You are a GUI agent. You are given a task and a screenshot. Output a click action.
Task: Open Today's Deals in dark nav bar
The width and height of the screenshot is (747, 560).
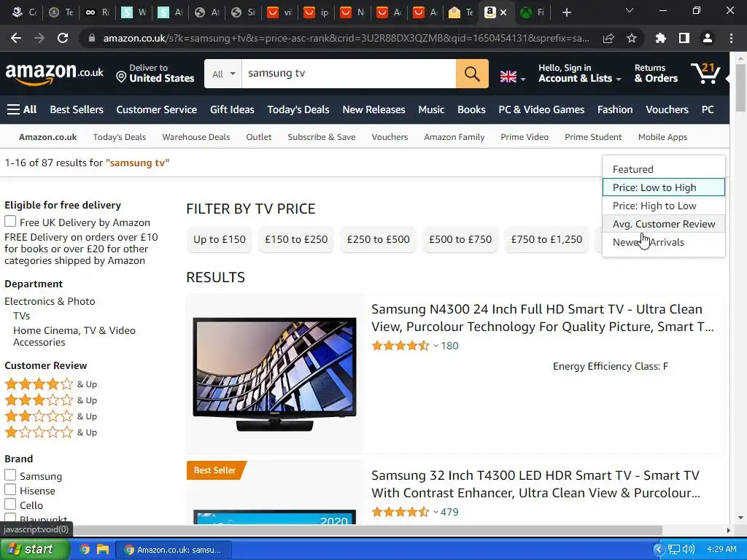pyautogui.click(x=298, y=109)
